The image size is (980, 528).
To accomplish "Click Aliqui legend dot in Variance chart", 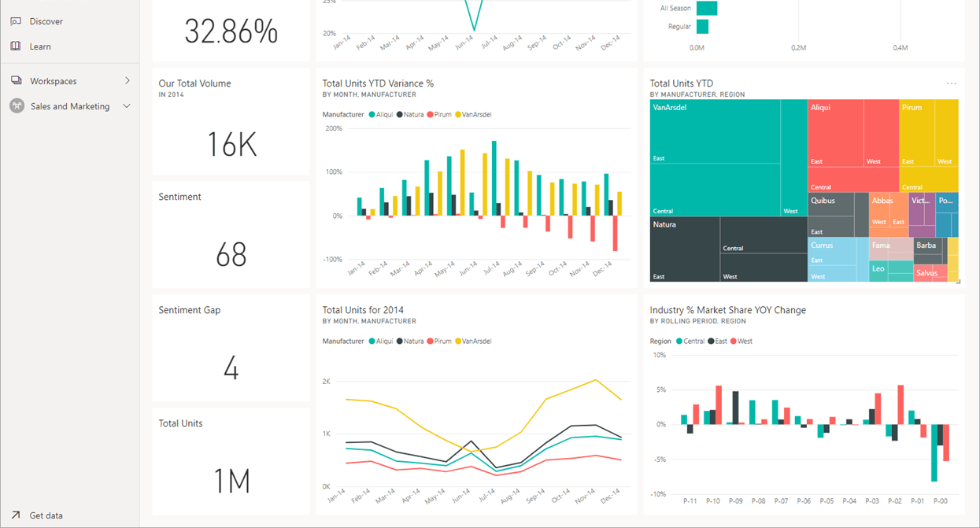I will (x=372, y=115).
